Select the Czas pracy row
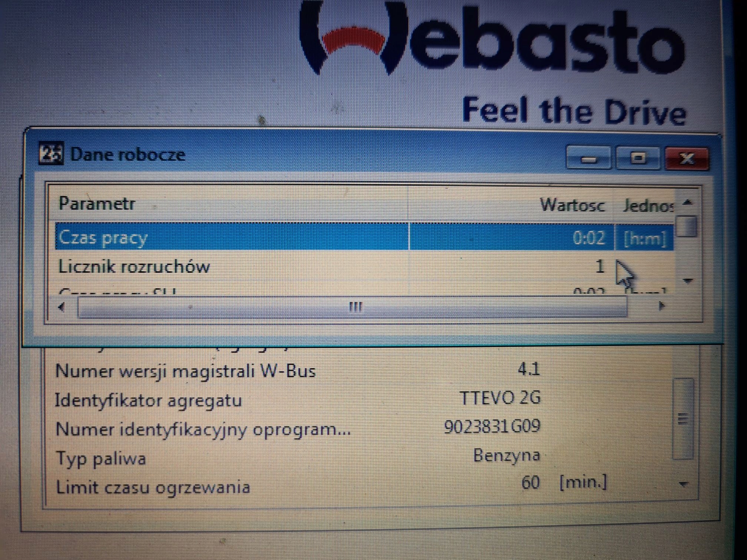747x560 pixels. tap(104, 237)
